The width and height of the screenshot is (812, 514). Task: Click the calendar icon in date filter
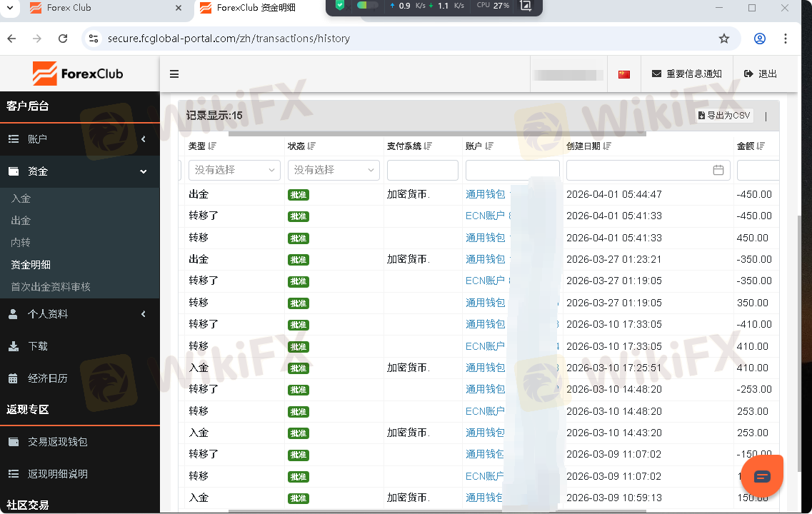tap(718, 170)
